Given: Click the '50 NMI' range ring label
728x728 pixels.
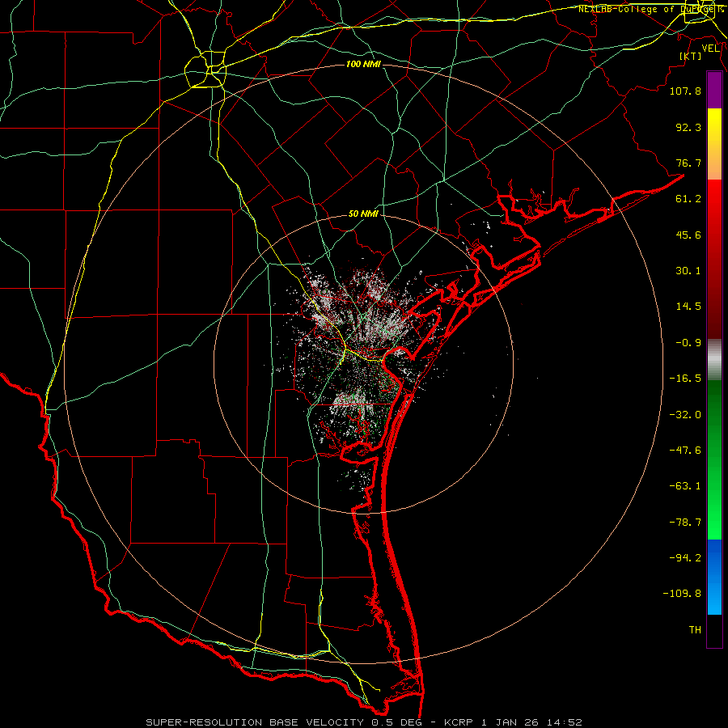Looking at the screenshot, I should (x=363, y=214).
